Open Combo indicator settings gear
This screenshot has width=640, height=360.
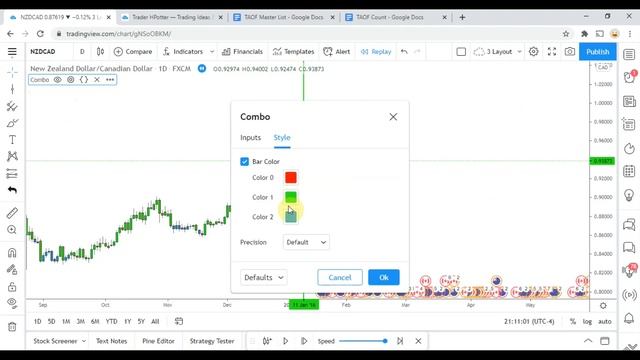pyautogui.click(x=71, y=80)
